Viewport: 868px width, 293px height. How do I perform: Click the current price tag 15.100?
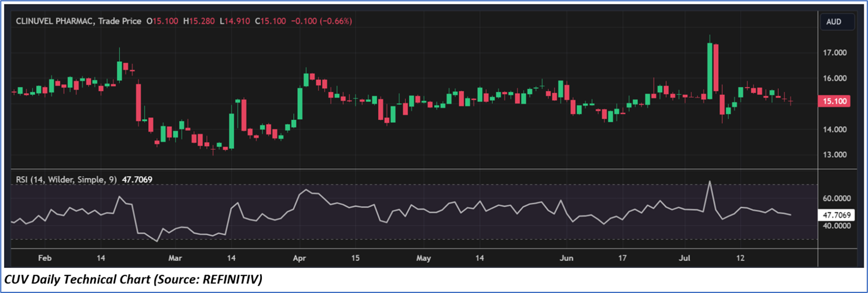pos(836,101)
